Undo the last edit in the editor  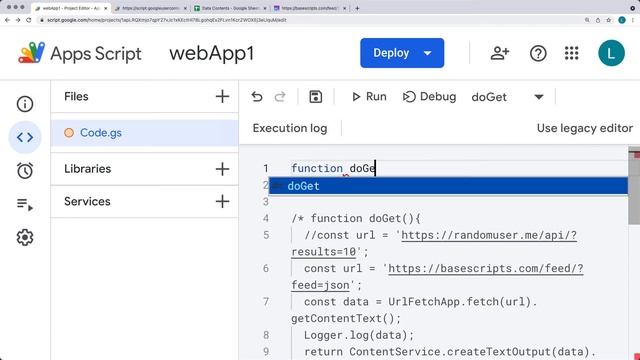pos(257,97)
